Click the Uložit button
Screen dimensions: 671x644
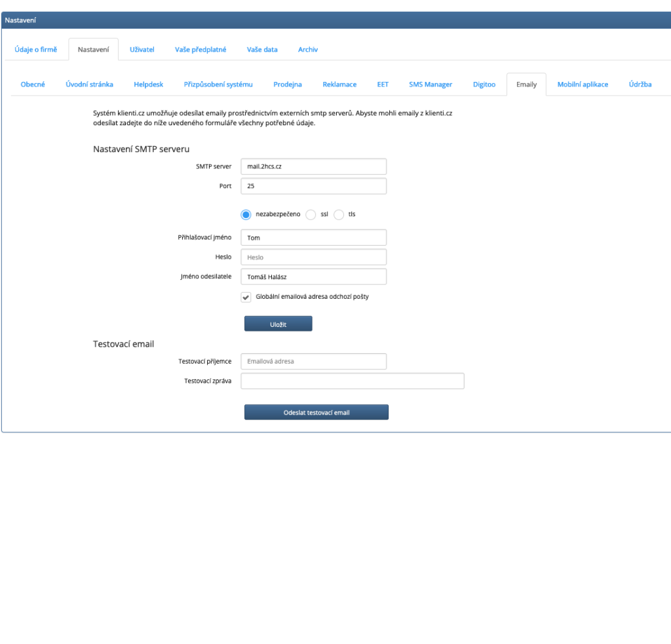pos(278,324)
